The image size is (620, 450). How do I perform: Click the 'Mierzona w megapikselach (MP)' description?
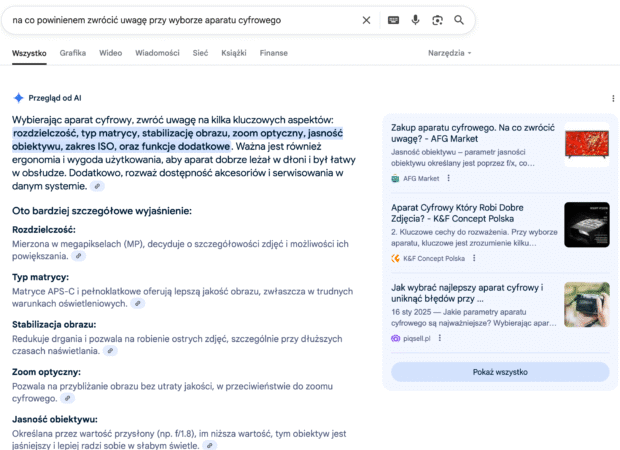(x=180, y=250)
